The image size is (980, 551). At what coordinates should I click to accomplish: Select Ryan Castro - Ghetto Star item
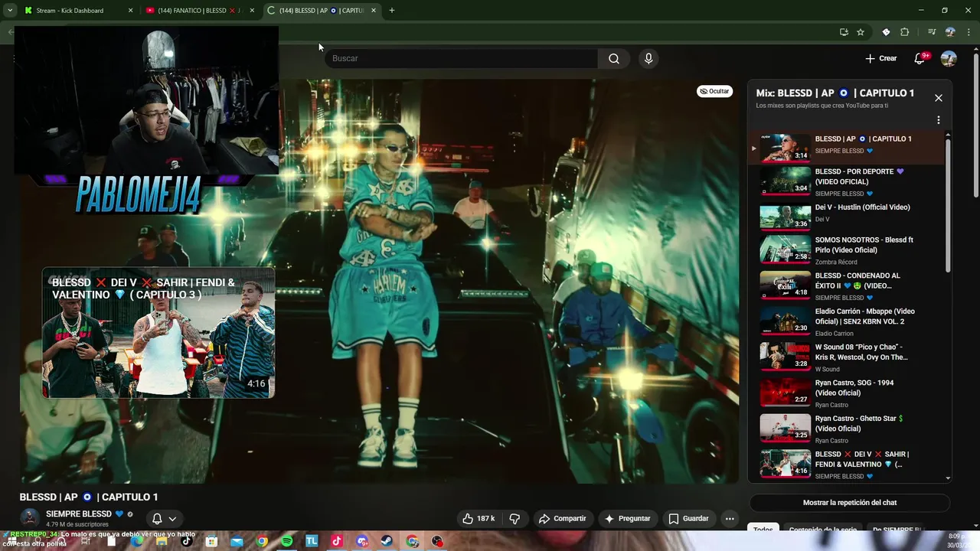click(x=846, y=429)
